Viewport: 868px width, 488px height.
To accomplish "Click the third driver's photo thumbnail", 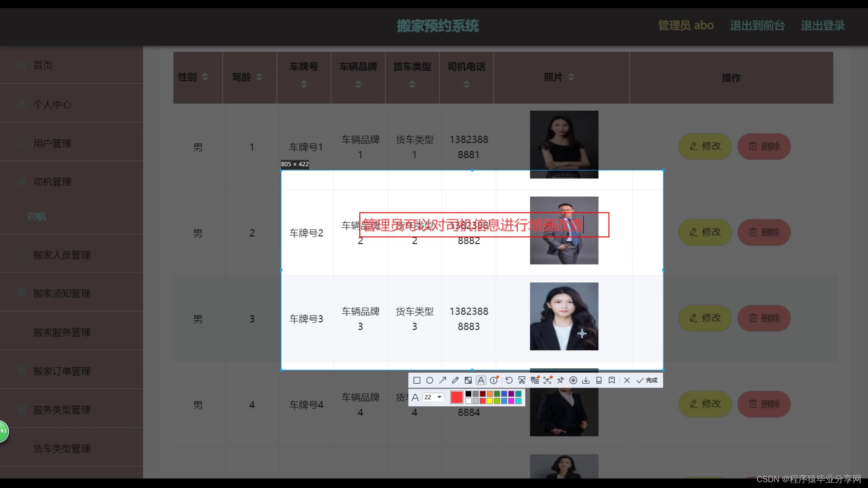I will (564, 316).
